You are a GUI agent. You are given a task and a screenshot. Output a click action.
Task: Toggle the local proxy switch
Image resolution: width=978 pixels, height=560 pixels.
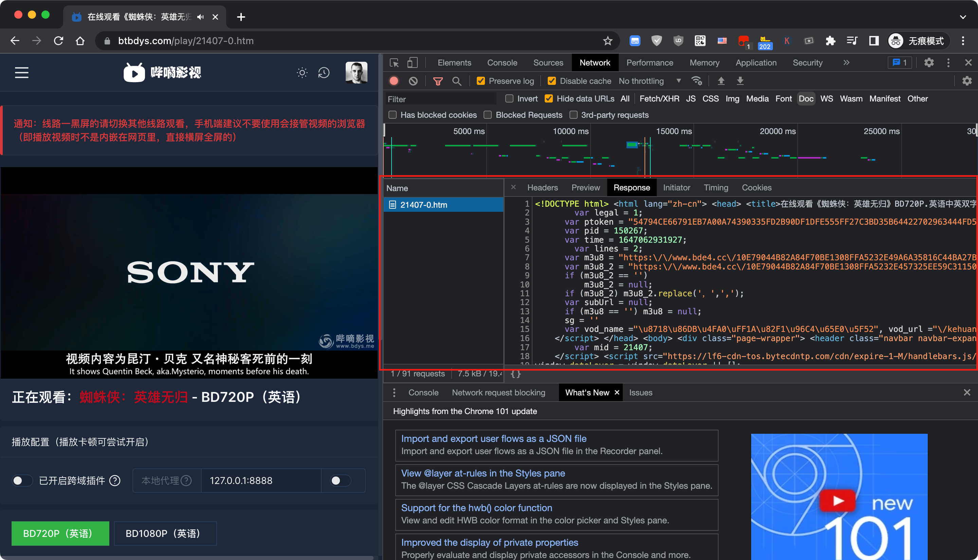coord(341,480)
